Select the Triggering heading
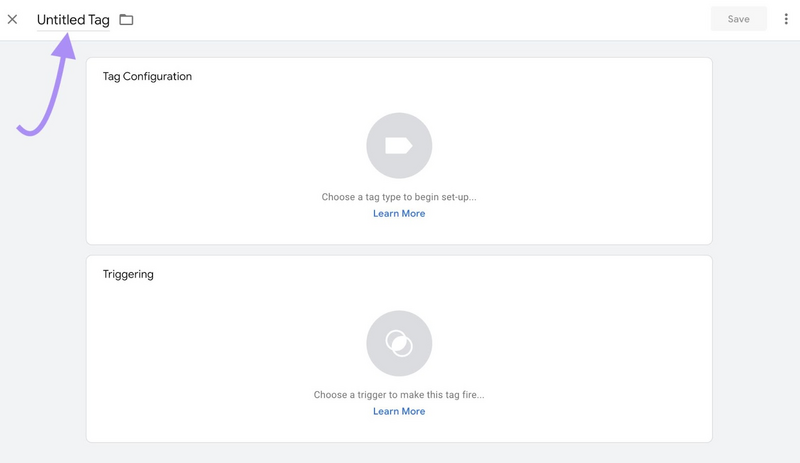 point(128,274)
